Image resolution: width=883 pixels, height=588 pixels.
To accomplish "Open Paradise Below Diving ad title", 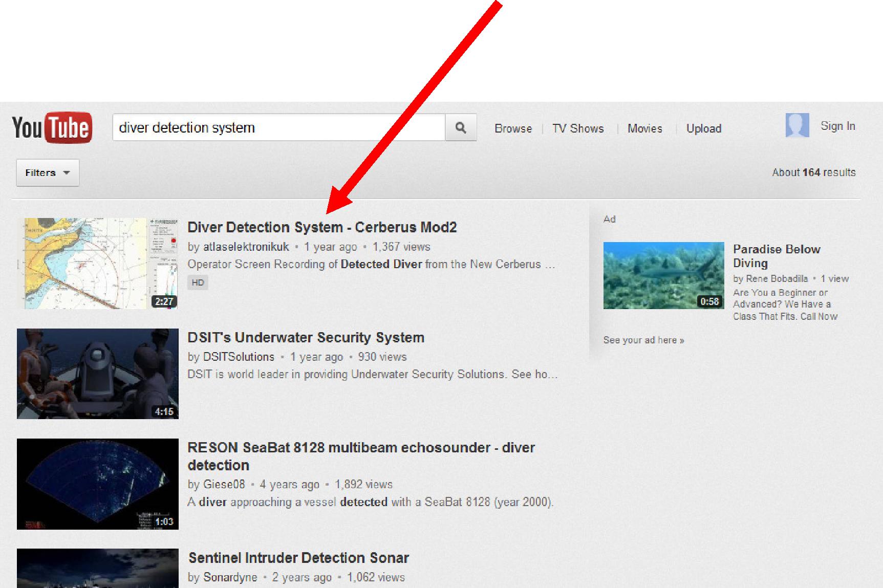I will point(777,256).
